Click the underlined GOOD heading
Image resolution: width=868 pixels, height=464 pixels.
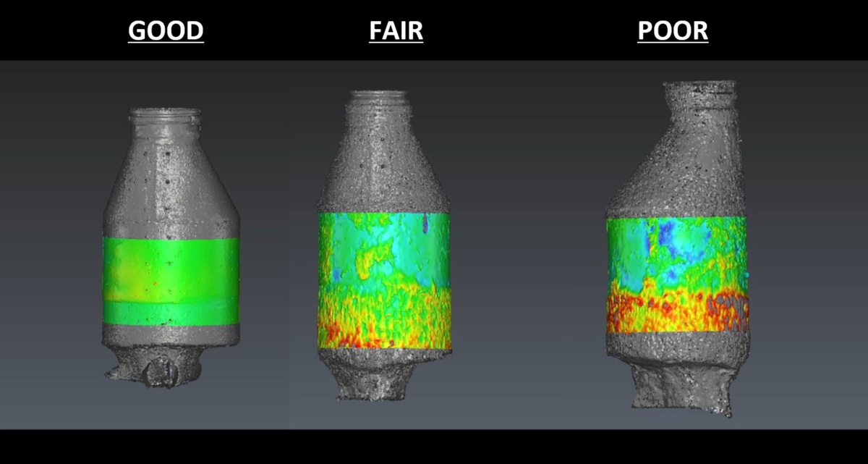tap(166, 31)
